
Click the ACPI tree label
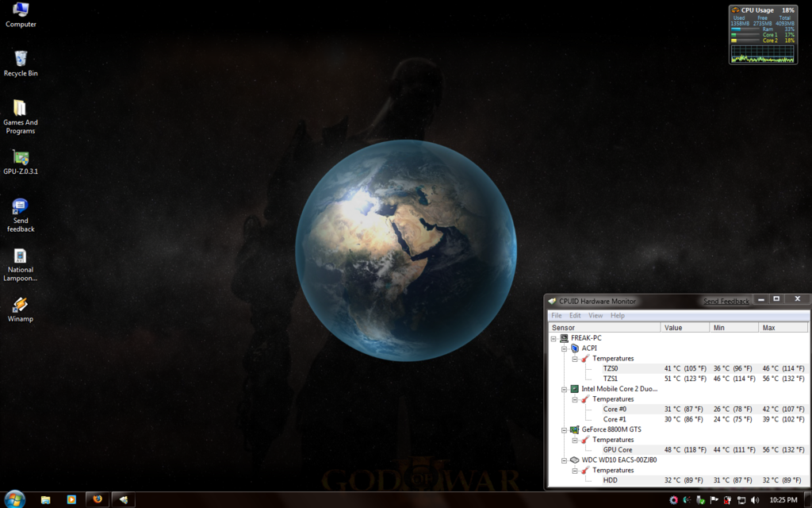(589, 348)
